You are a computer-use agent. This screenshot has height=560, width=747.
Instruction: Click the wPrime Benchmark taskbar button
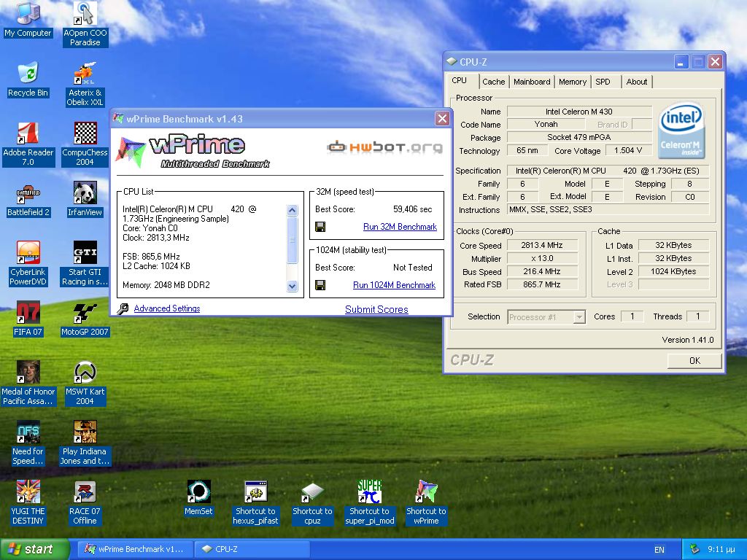click(x=135, y=549)
